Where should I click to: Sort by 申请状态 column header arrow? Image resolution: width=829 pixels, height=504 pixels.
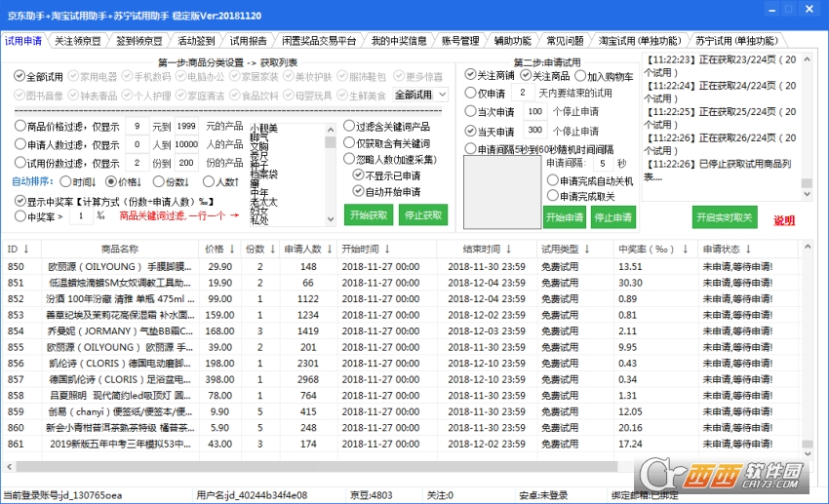coord(748,249)
